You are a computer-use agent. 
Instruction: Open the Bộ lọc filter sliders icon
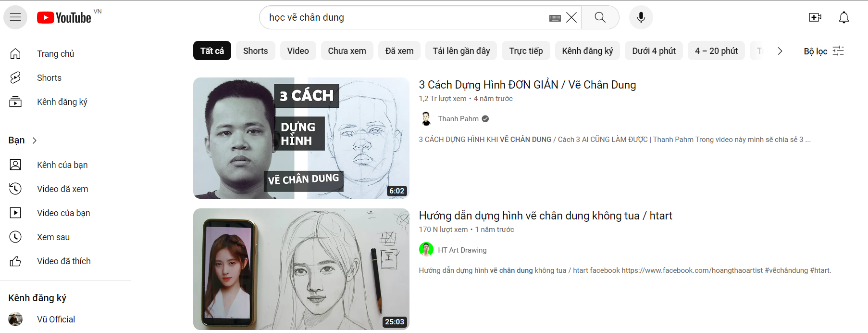[838, 51]
